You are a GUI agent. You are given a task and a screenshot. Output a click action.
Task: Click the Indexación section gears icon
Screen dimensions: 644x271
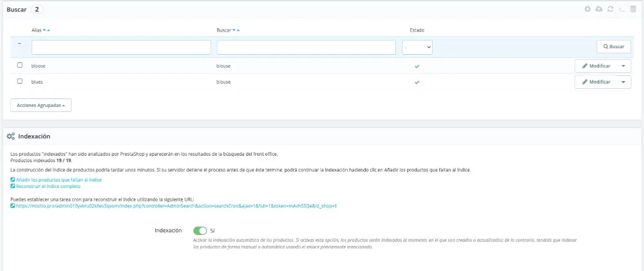(x=11, y=136)
